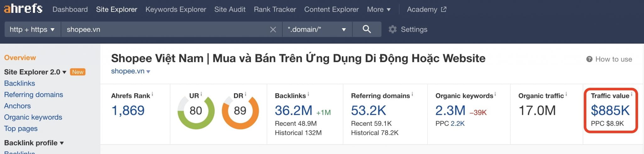The height and width of the screenshot is (154, 644).
Task: Open Referring domains in the sidebar
Action: 33,94
